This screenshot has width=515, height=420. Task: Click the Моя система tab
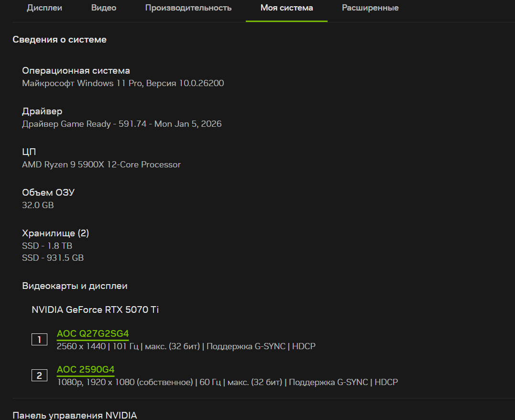[x=286, y=8]
